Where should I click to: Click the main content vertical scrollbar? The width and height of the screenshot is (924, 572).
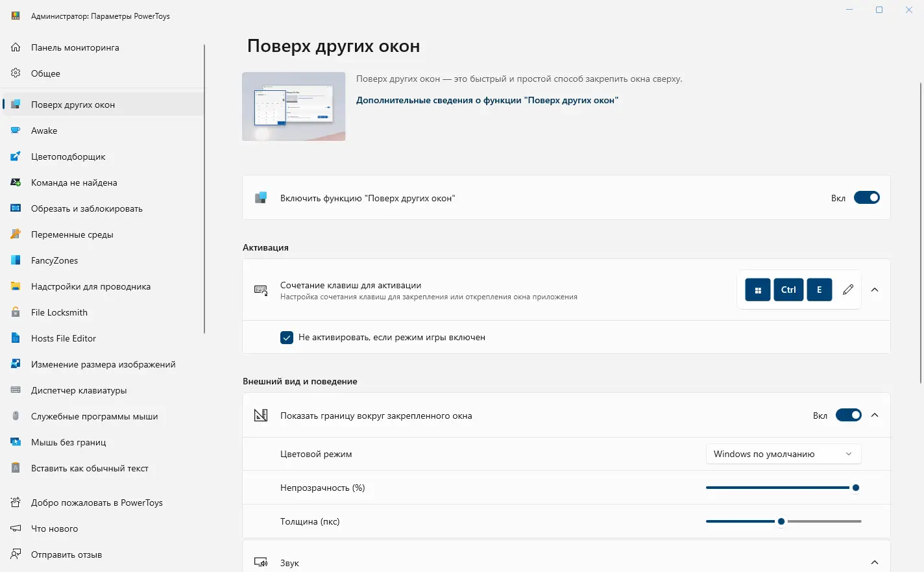point(921,232)
